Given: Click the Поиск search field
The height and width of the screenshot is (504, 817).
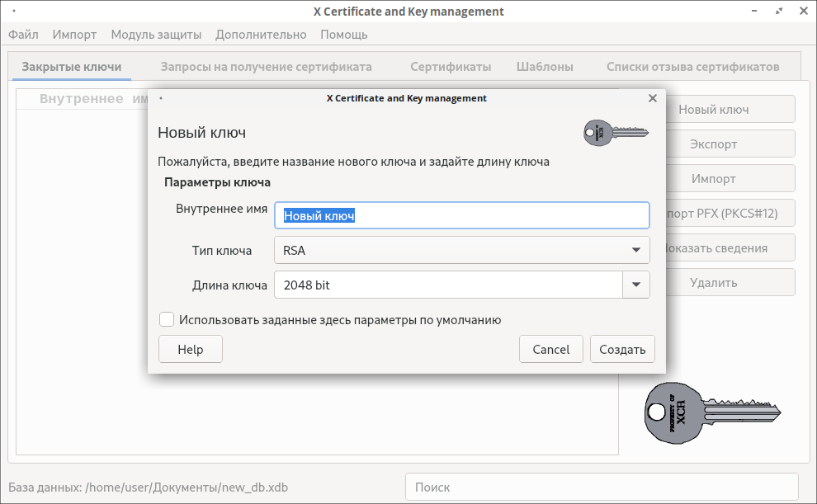Looking at the screenshot, I should [602, 488].
